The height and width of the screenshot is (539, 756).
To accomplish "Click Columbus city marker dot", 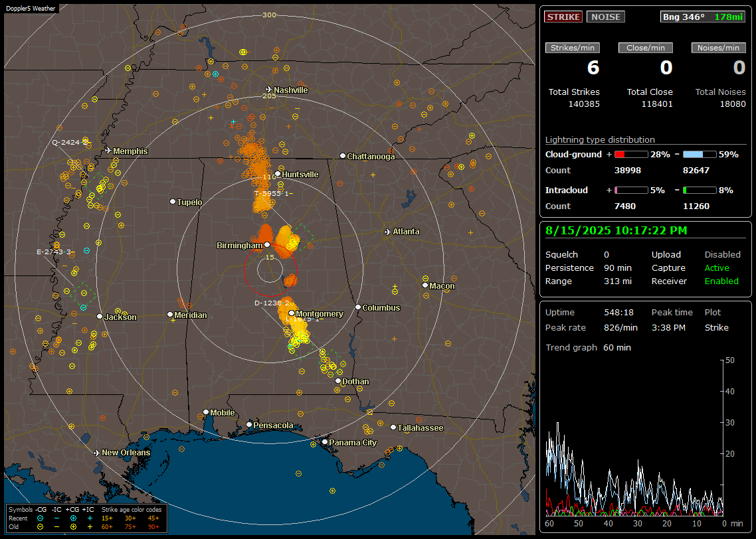I will pyautogui.click(x=358, y=307).
